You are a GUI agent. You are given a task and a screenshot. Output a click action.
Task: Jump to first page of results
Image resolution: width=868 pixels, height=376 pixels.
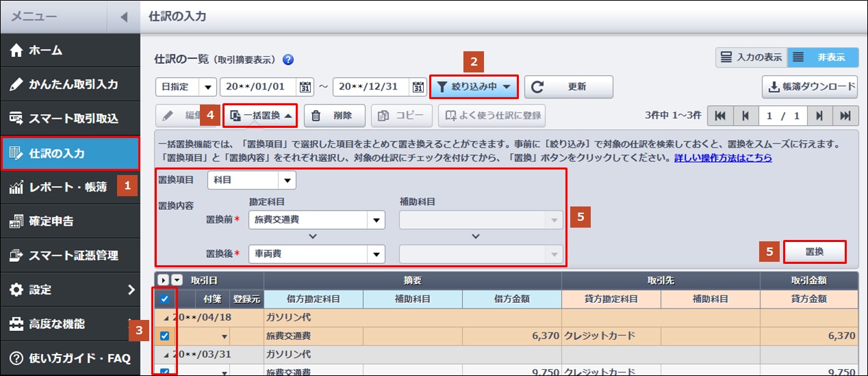click(x=719, y=116)
